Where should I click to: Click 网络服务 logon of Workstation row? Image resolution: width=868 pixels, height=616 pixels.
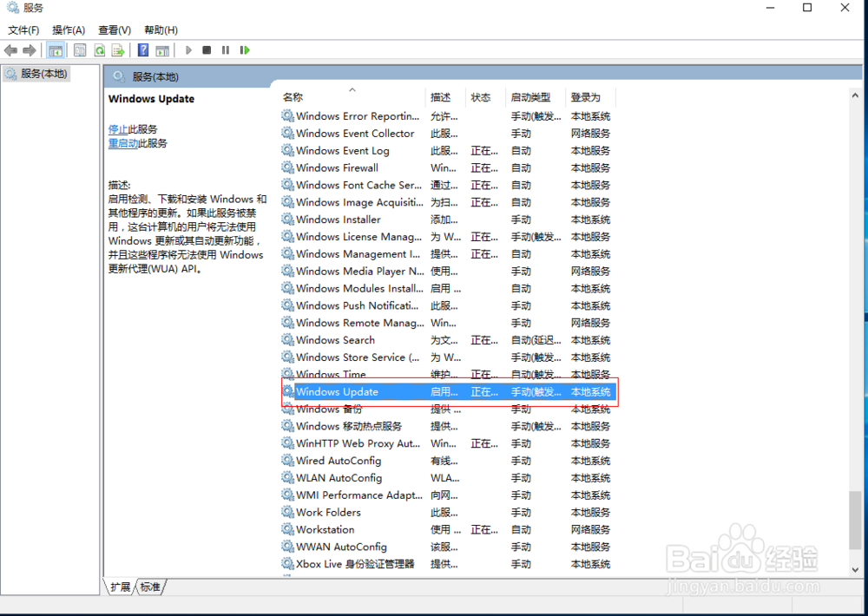coord(590,529)
